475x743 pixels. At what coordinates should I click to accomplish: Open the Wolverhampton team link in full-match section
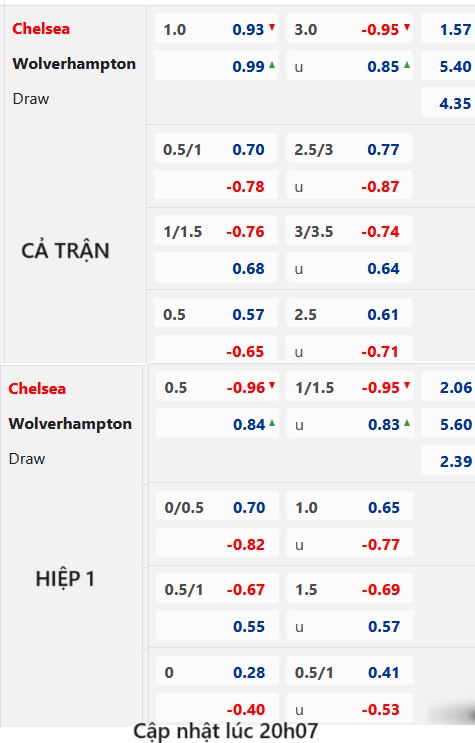(x=74, y=63)
